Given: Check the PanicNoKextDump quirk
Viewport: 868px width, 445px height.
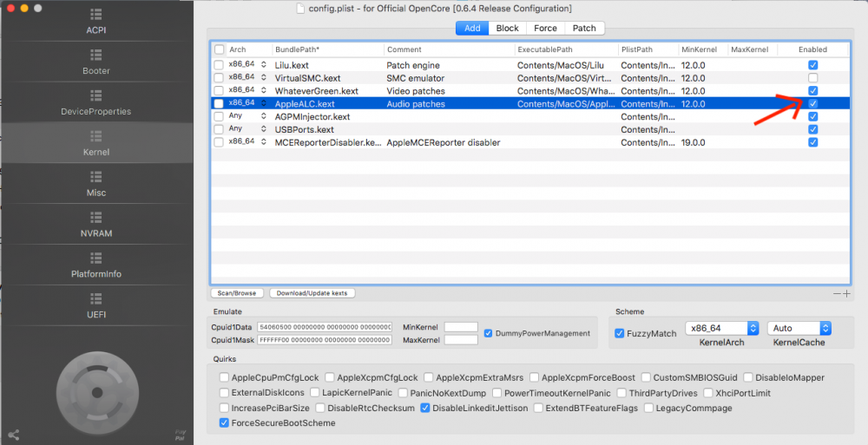Looking at the screenshot, I should (x=403, y=393).
